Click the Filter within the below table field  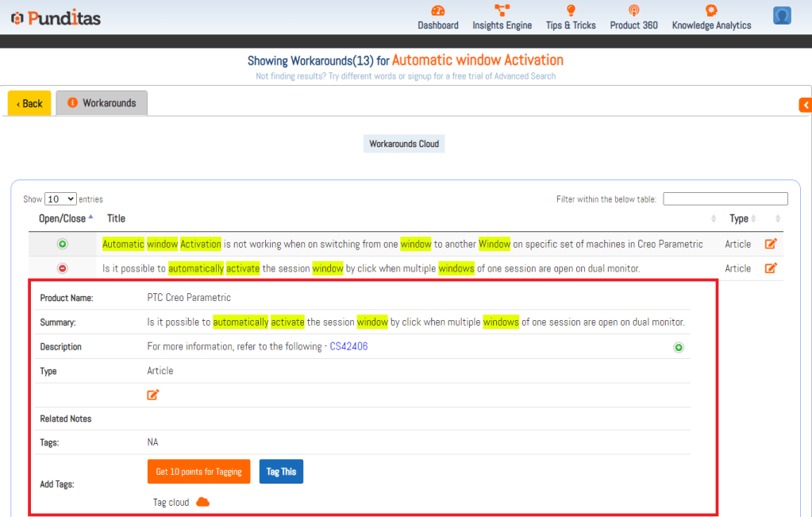tap(725, 199)
